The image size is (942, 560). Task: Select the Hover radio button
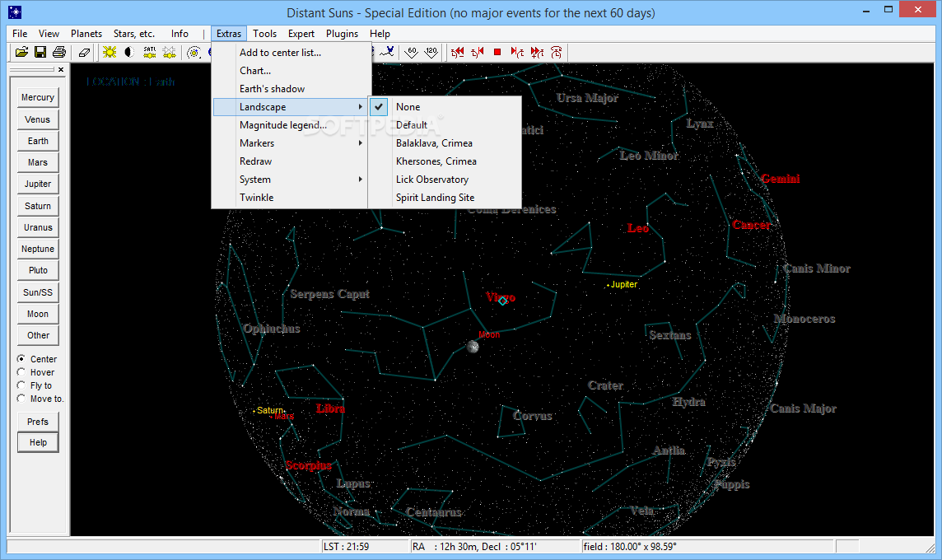point(21,372)
